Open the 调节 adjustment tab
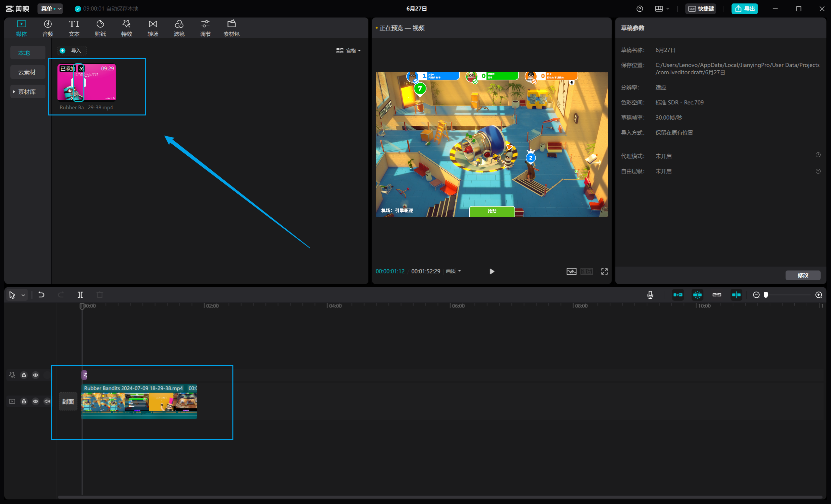The image size is (831, 504). pos(205,28)
